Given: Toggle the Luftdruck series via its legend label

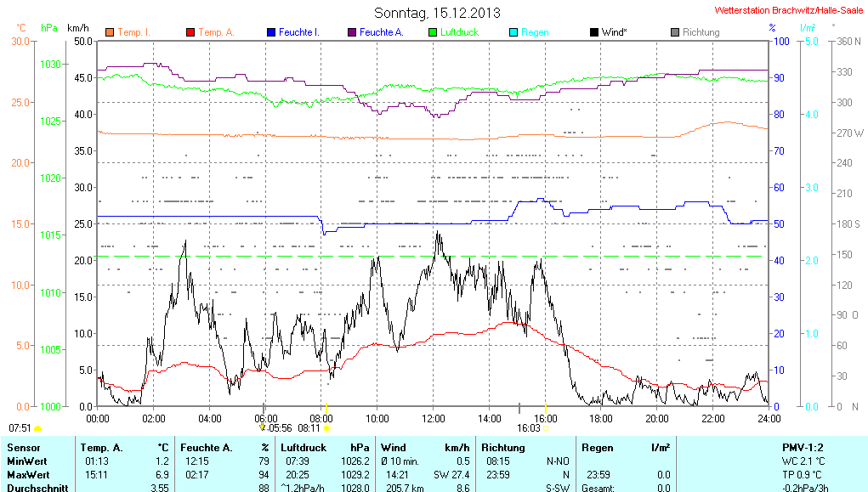Looking at the screenshot, I should pyautogui.click(x=459, y=32).
